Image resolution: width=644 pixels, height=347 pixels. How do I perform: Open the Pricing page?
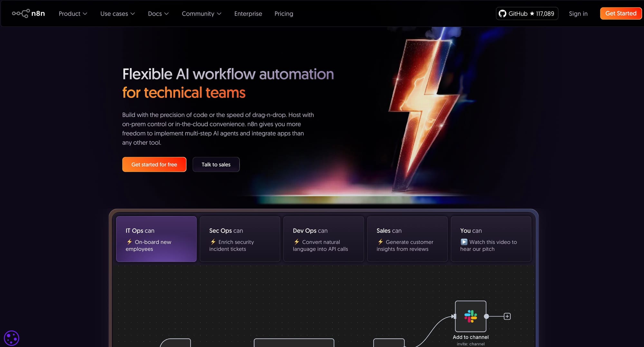[284, 14]
